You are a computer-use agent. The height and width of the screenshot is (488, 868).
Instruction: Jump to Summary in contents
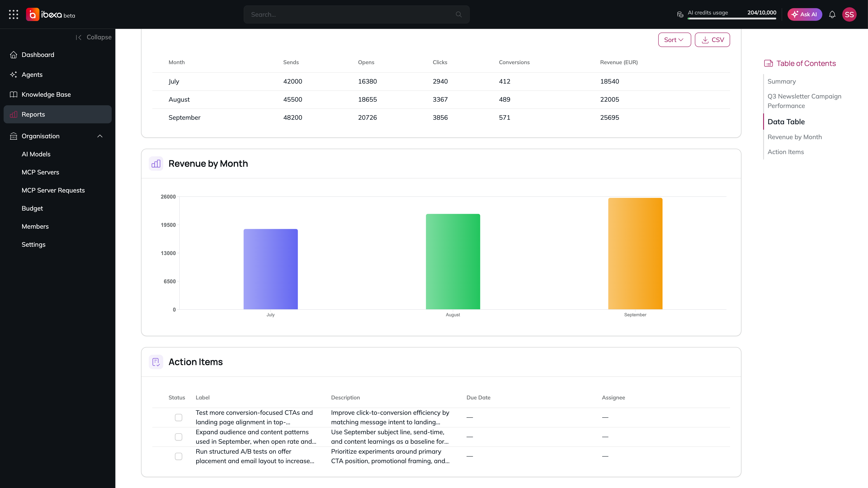tap(782, 82)
